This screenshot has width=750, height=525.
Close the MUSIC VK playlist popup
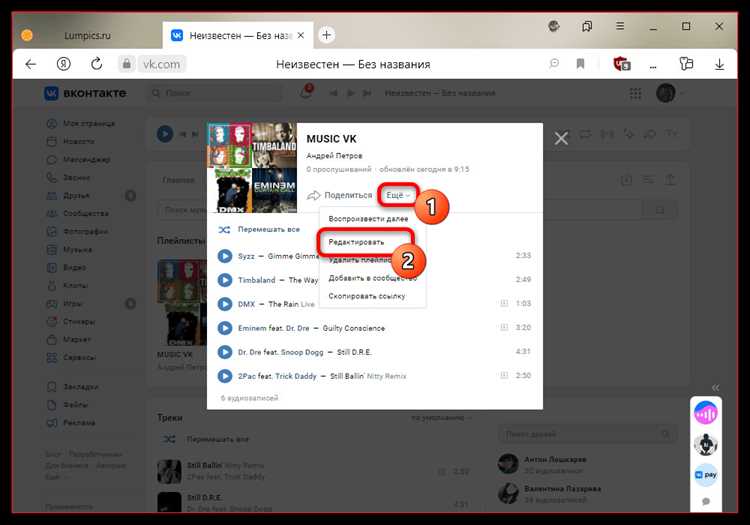coord(561,139)
